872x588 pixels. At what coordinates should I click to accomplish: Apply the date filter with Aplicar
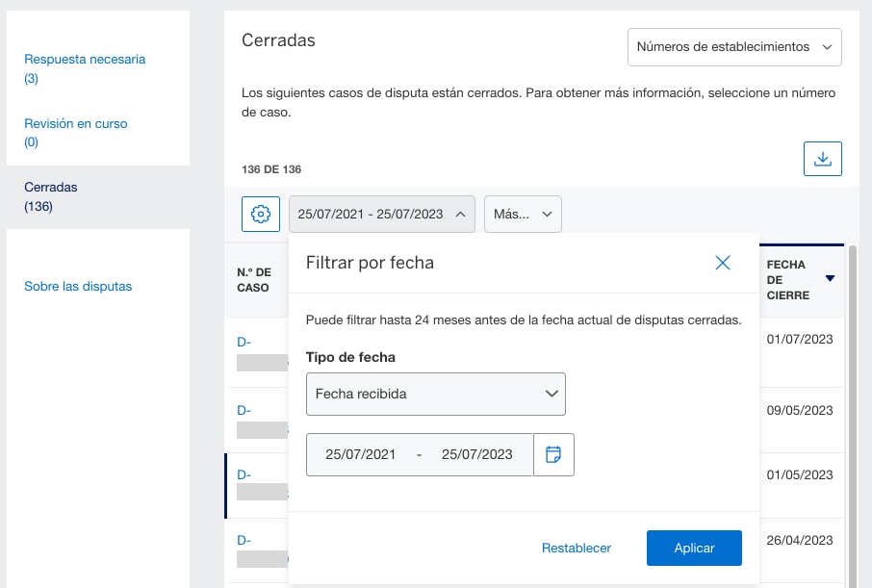[694, 548]
